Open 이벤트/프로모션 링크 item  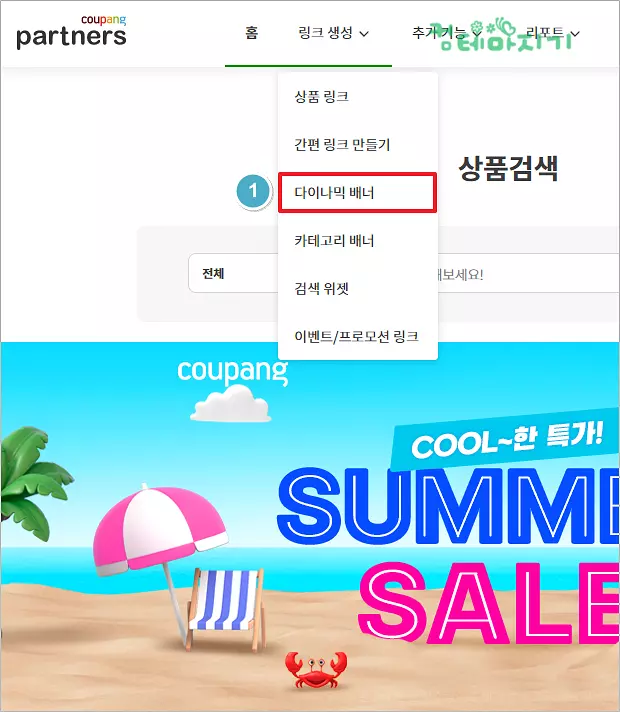(x=358, y=336)
